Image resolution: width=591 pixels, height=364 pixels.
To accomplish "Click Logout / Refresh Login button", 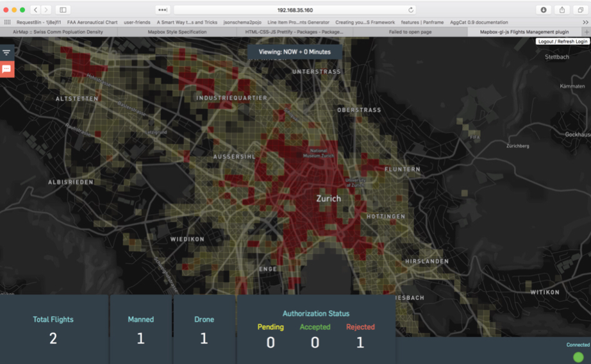I will [x=563, y=41].
